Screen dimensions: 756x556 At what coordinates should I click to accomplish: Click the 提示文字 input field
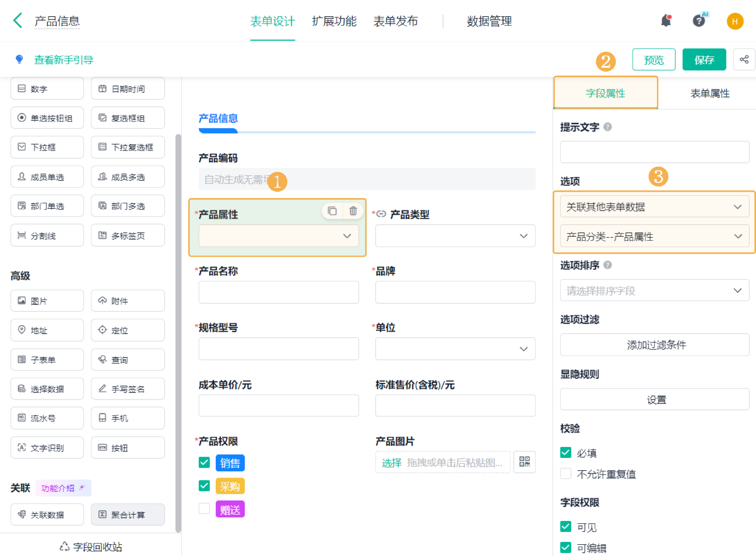click(654, 152)
